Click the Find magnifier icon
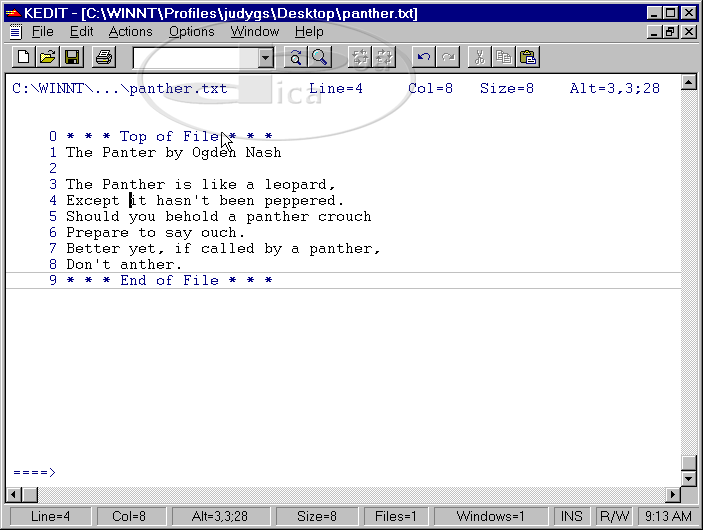 [x=320, y=58]
